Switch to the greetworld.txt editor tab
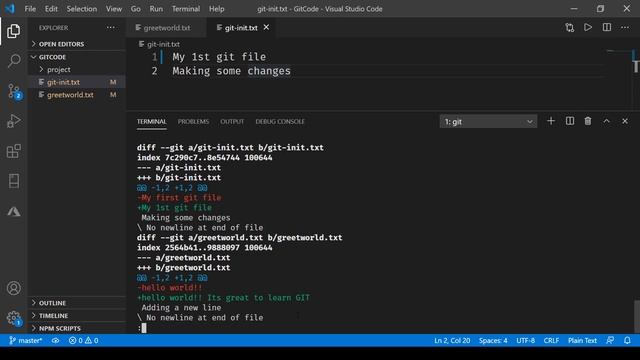This screenshot has height=360, width=640. click(167, 28)
